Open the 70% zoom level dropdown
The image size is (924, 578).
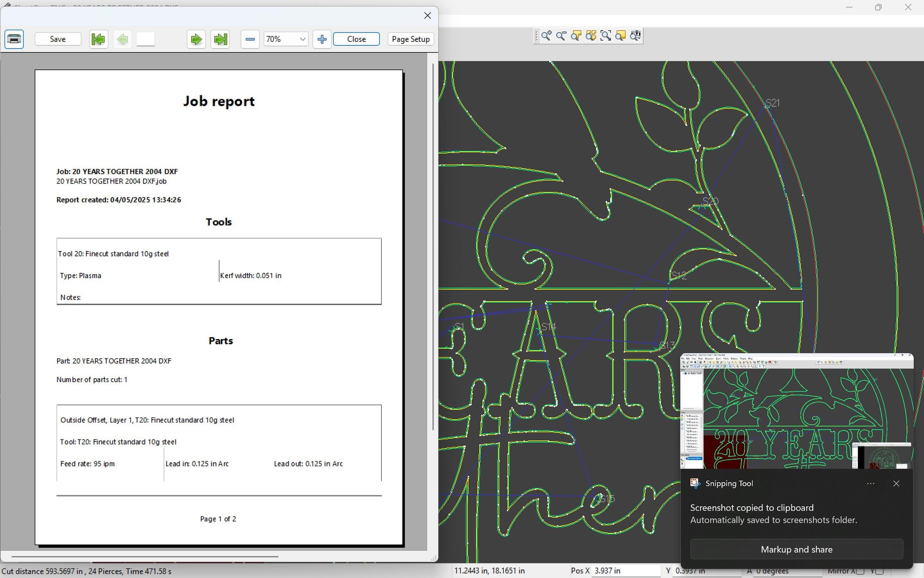(x=286, y=39)
